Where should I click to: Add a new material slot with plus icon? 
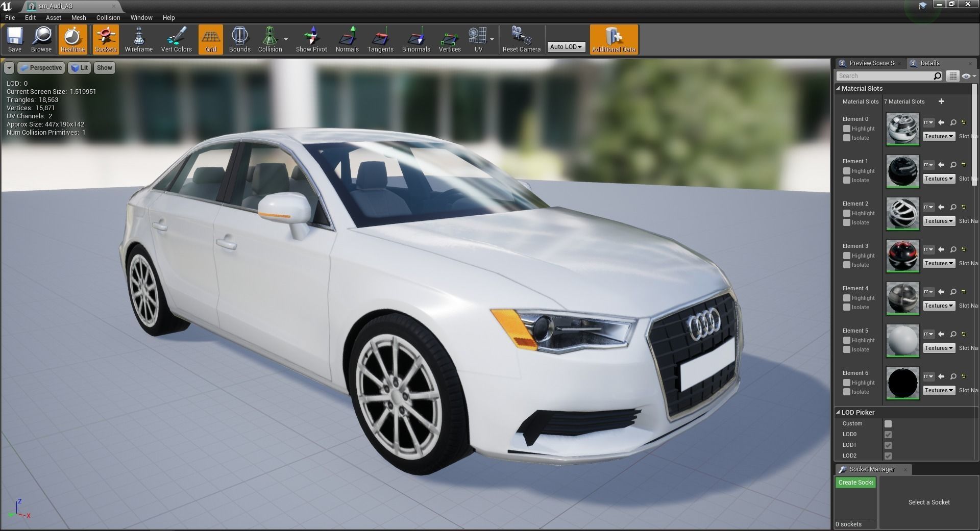click(941, 102)
